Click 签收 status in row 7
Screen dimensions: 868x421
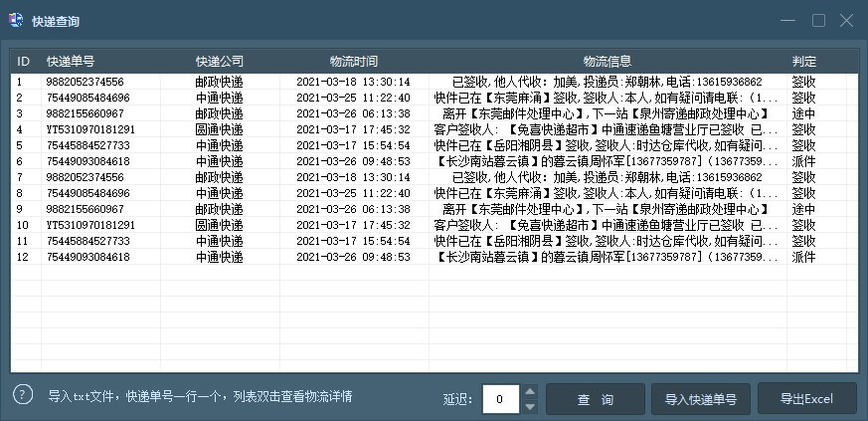(x=803, y=178)
